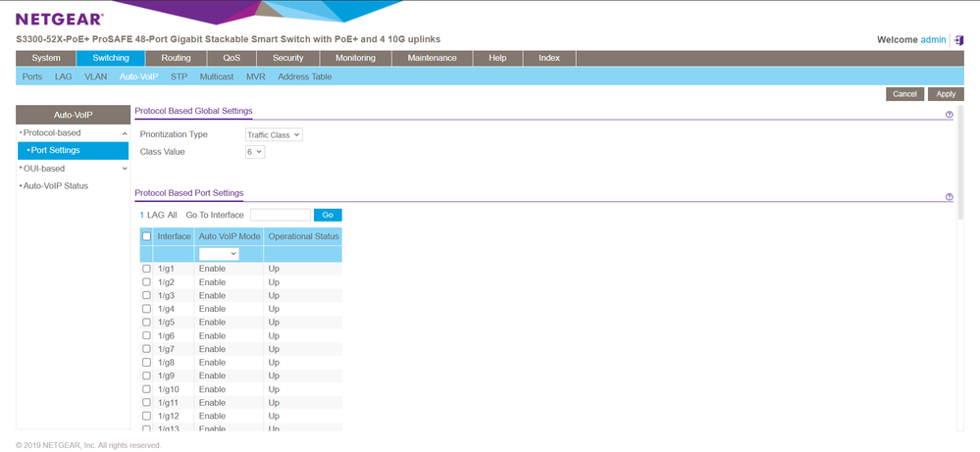Go to the VLAN submenu
The image size is (980, 452).
[x=95, y=76]
